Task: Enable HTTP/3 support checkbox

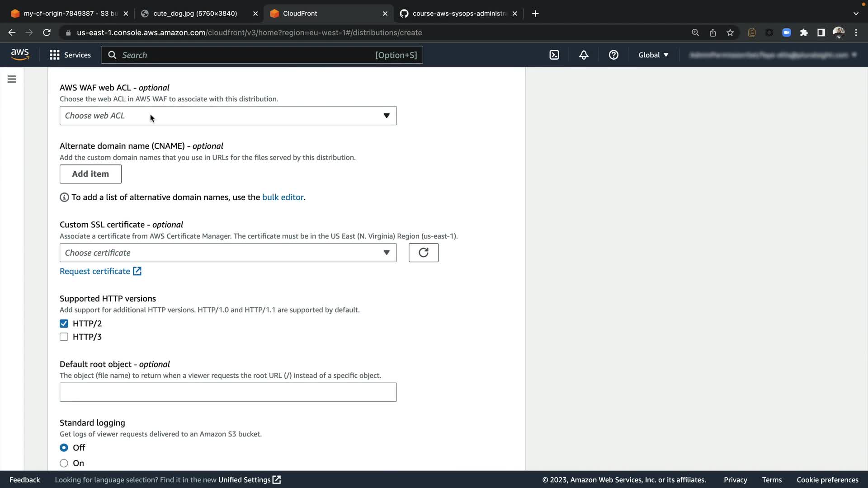Action: pyautogui.click(x=64, y=337)
